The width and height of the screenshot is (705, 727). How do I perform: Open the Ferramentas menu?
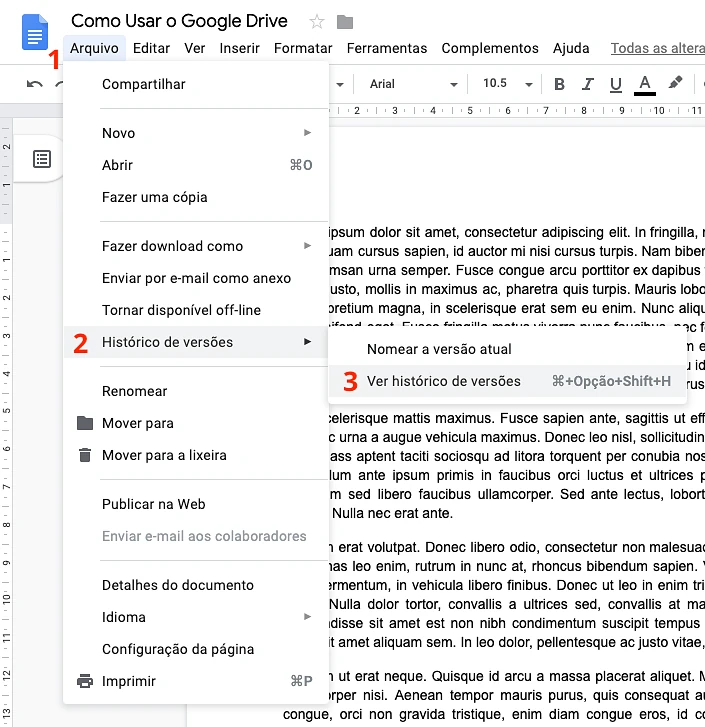tap(387, 48)
